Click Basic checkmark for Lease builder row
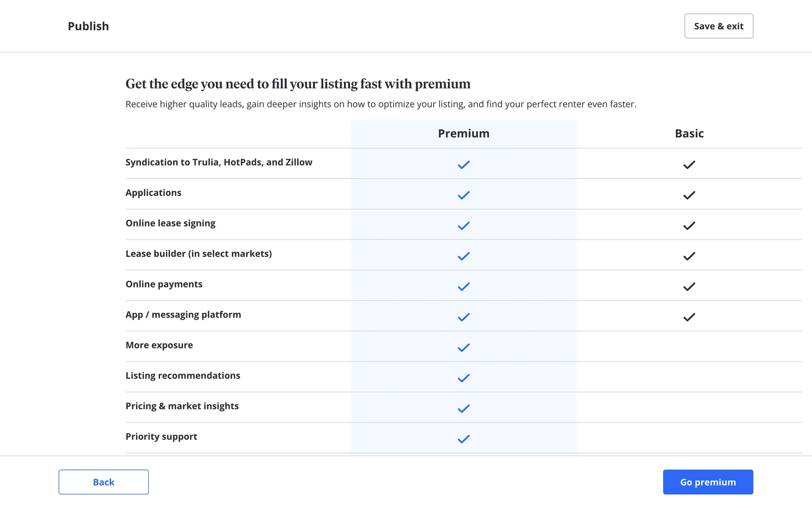Viewport: 812px width, 508px height. click(689, 256)
